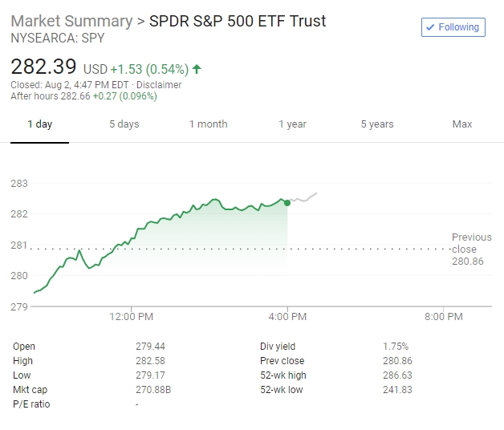Open the Market Summary link
504x430 pixels.
71,21
